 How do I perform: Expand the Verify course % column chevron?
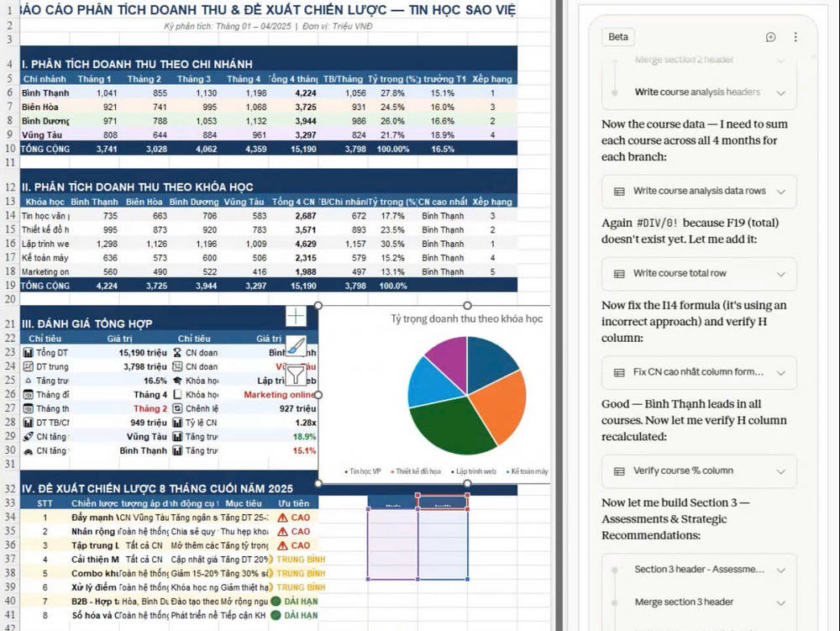pos(780,471)
